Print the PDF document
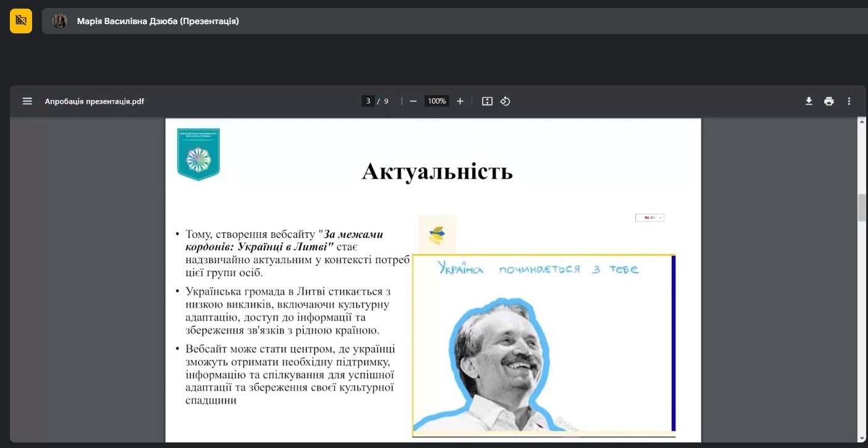 click(828, 101)
